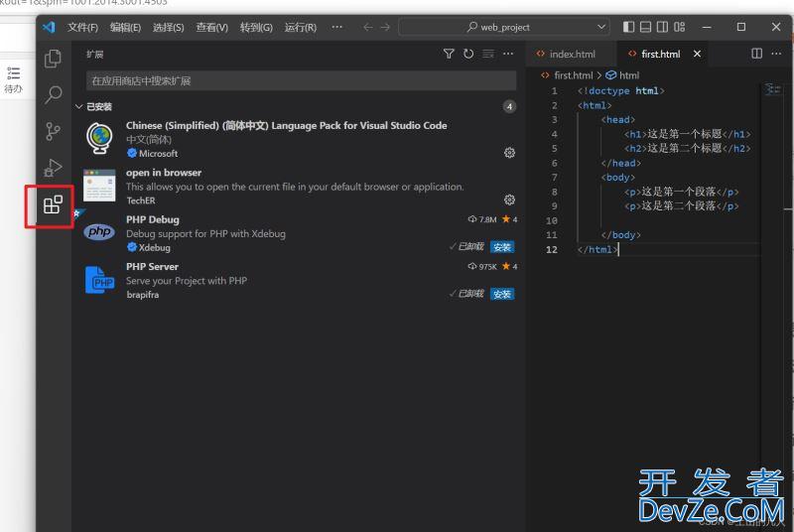Open extensions panel more actions menu
Viewport: 794px width, 532px height.
point(508,54)
